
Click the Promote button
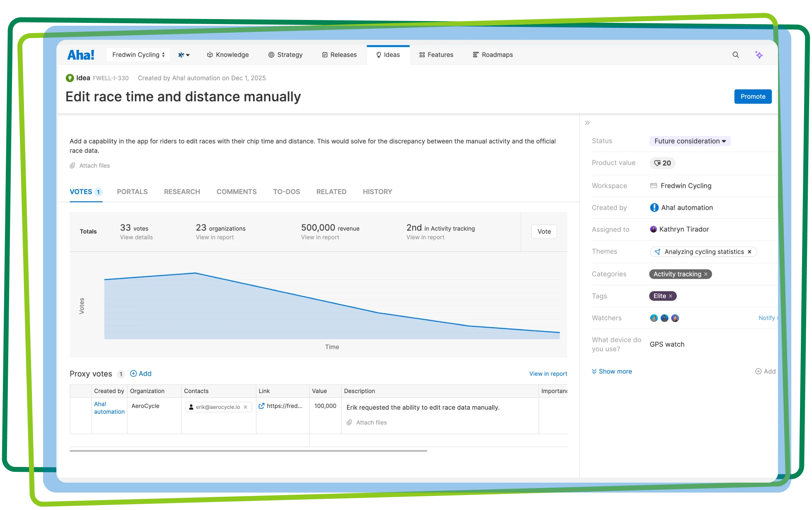pyautogui.click(x=752, y=97)
